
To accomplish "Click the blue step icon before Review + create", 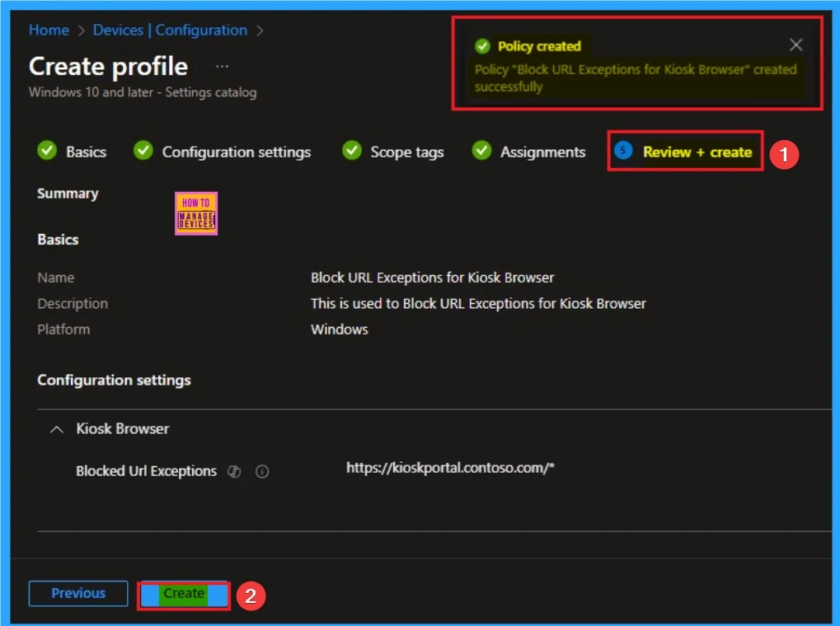I will [x=624, y=152].
